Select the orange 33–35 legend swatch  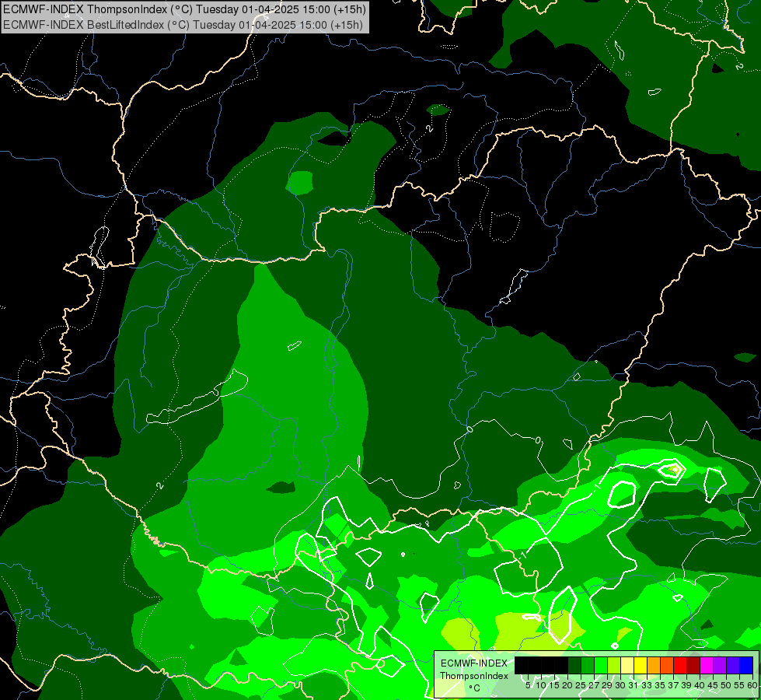pyautogui.click(x=654, y=665)
